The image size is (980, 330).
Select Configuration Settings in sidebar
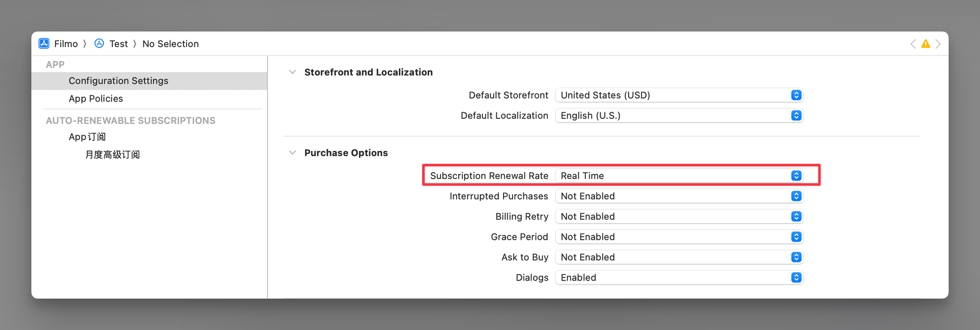(x=118, y=81)
